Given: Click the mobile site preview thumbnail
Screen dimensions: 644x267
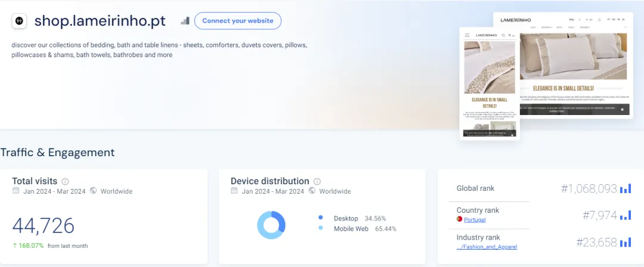Looking at the screenshot, I should (x=490, y=84).
